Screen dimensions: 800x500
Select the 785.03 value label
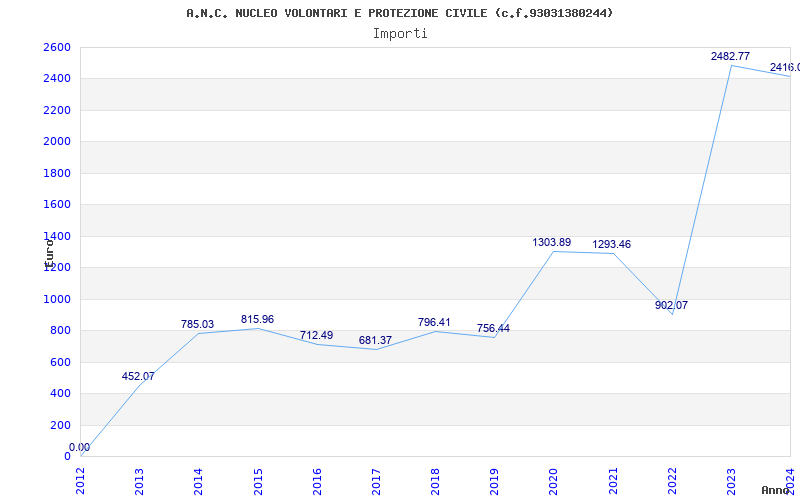pos(197,325)
